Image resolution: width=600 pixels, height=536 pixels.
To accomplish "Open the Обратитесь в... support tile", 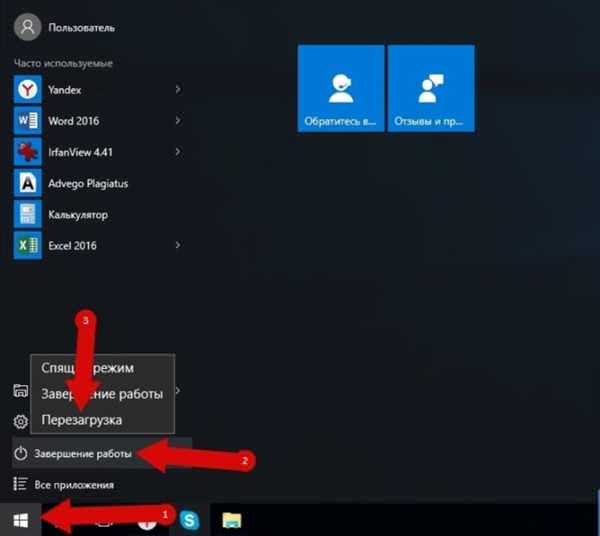I will [x=341, y=88].
